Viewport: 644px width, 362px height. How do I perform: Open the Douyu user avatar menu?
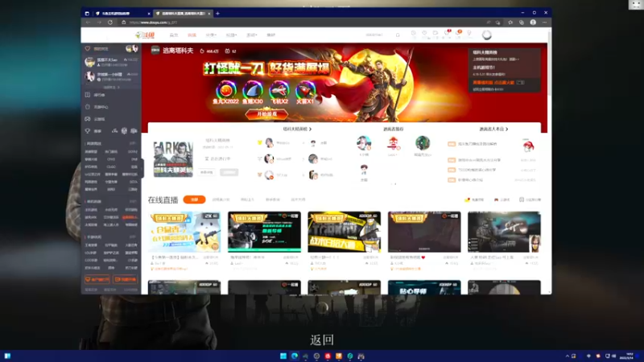pos(487,35)
